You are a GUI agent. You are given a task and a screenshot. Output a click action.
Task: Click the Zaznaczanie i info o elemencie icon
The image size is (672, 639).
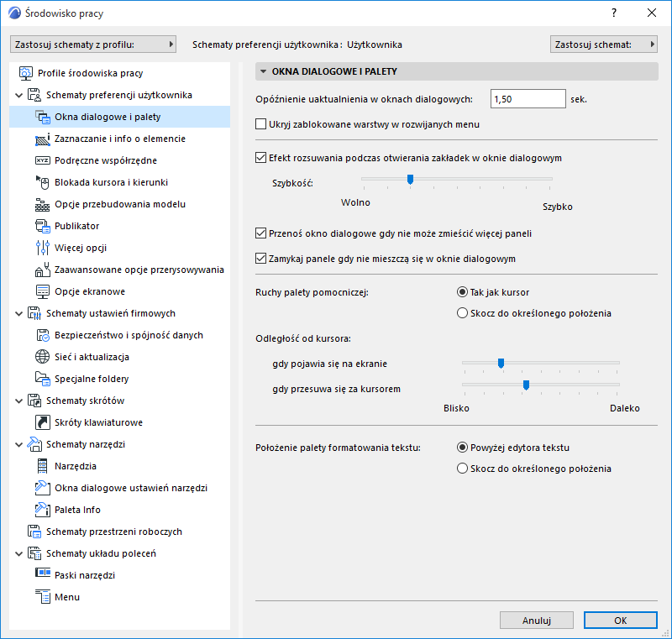[x=43, y=139]
